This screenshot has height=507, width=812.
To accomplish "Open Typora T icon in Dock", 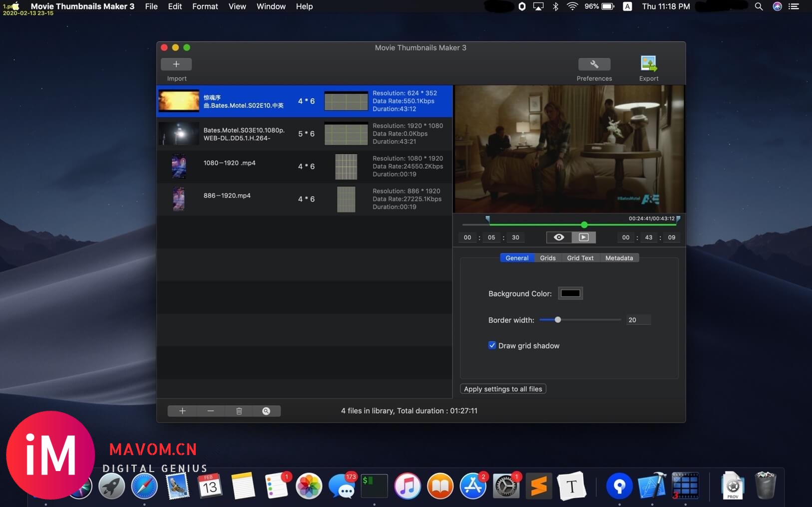I will pos(572,486).
